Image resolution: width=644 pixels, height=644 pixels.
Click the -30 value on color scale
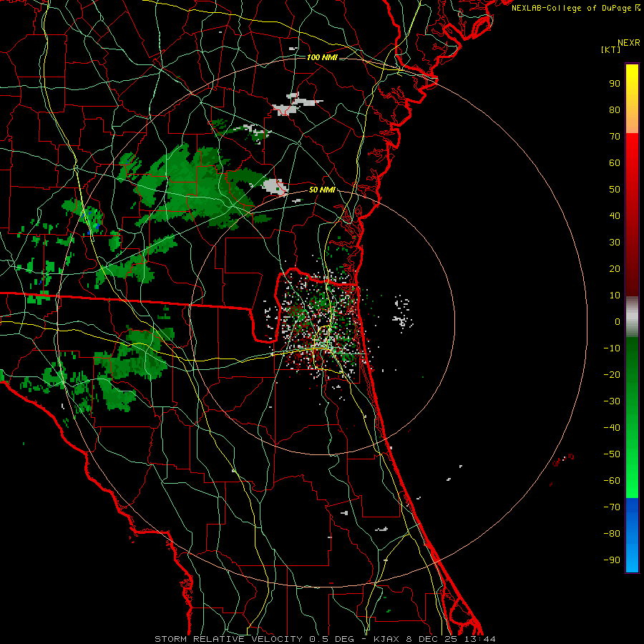(612, 401)
